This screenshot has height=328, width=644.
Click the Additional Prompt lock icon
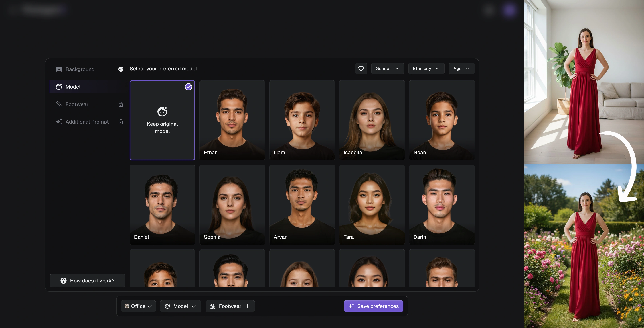[121, 122]
